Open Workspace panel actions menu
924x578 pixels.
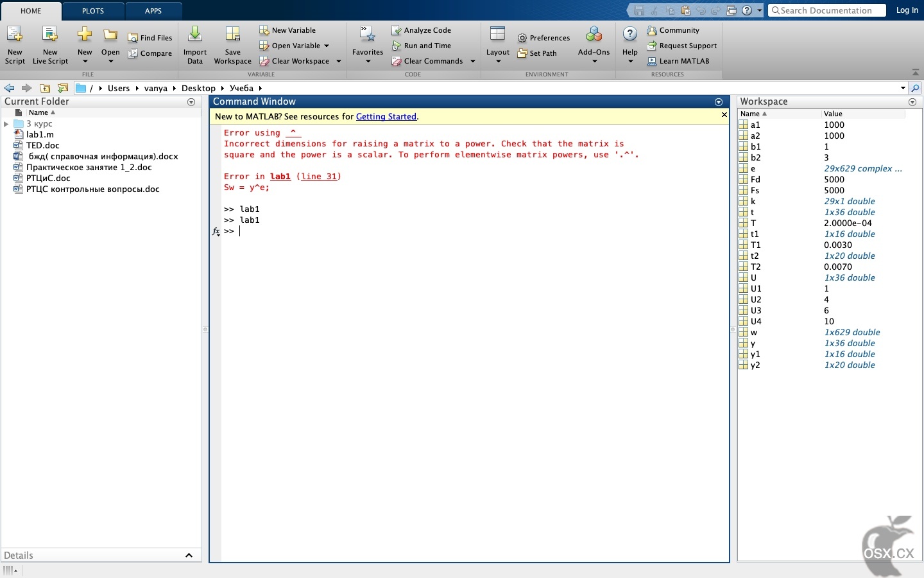[x=912, y=102]
